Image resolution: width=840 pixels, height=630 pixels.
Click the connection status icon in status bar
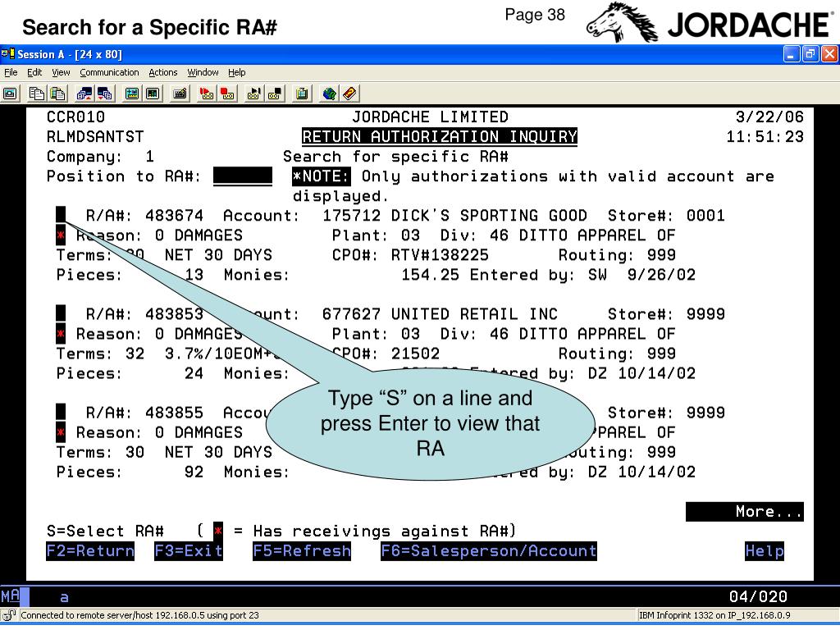coord(9,615)
